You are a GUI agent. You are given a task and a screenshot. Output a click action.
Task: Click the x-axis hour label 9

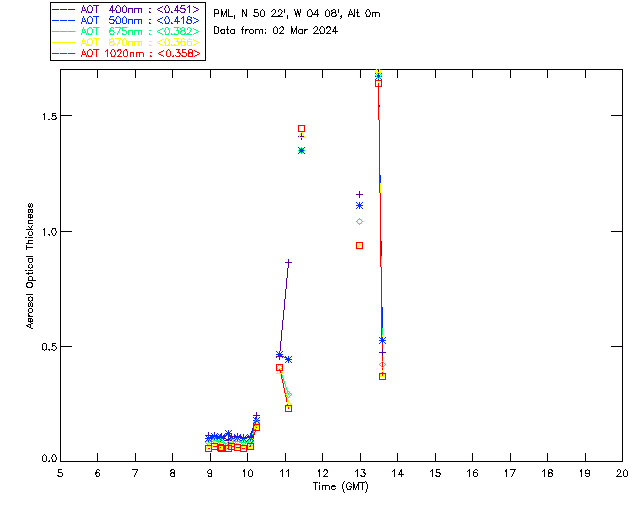210,473
